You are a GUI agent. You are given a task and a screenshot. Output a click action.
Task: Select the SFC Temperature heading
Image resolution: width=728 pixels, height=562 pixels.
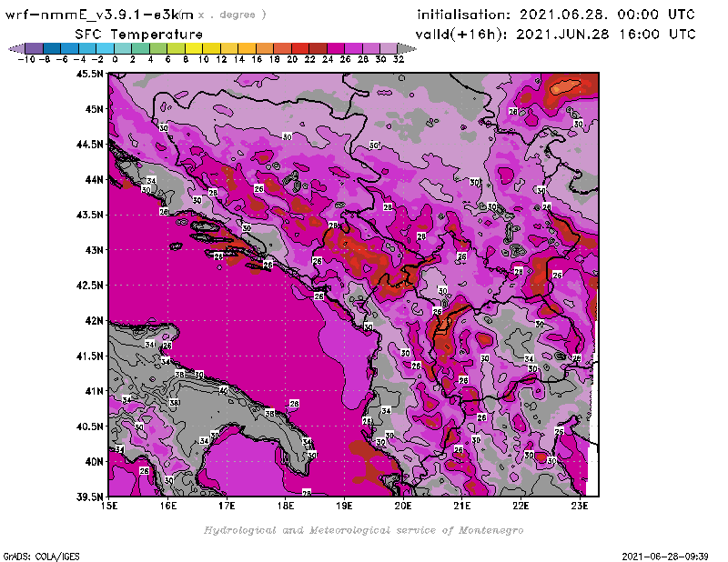(139, 35)
